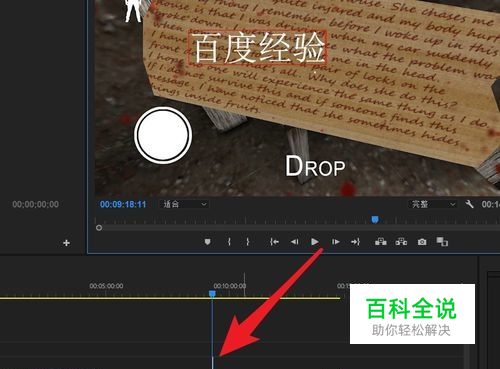Screen dimensions: 500x369
Task: Click the timeline blue playhead marker
Action: [x=212, y=294]
